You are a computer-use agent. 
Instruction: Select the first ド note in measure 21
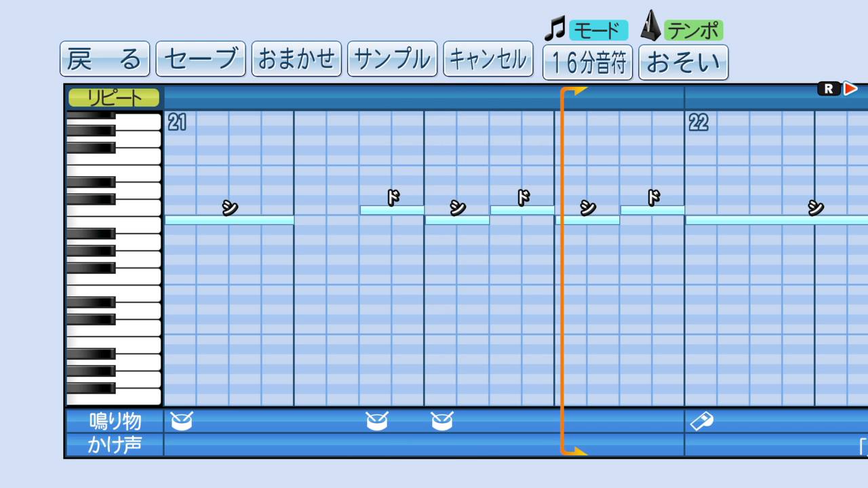392,210
